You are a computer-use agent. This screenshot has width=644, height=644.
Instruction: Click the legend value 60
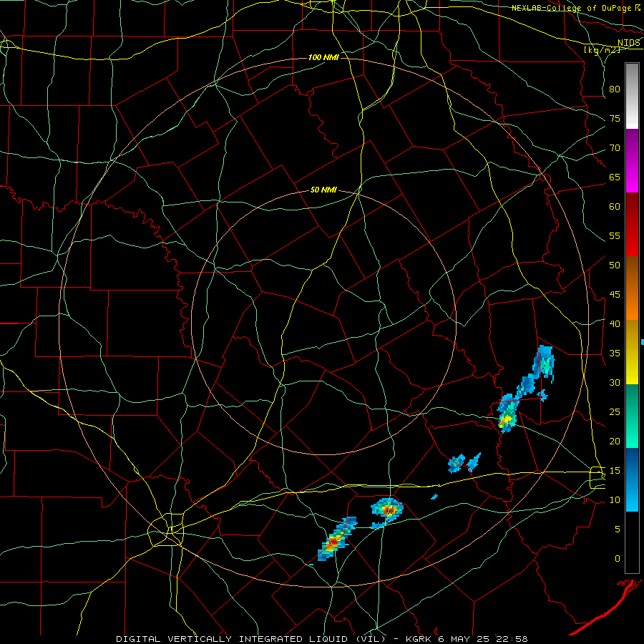615,207
